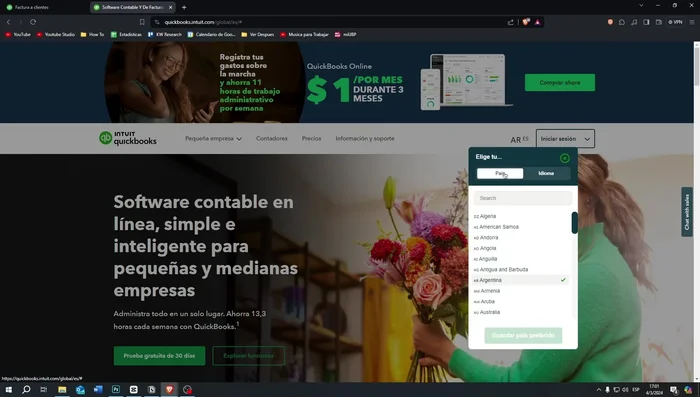
Task: Open Outlook from the taskbar
Action: pos(80,389)
